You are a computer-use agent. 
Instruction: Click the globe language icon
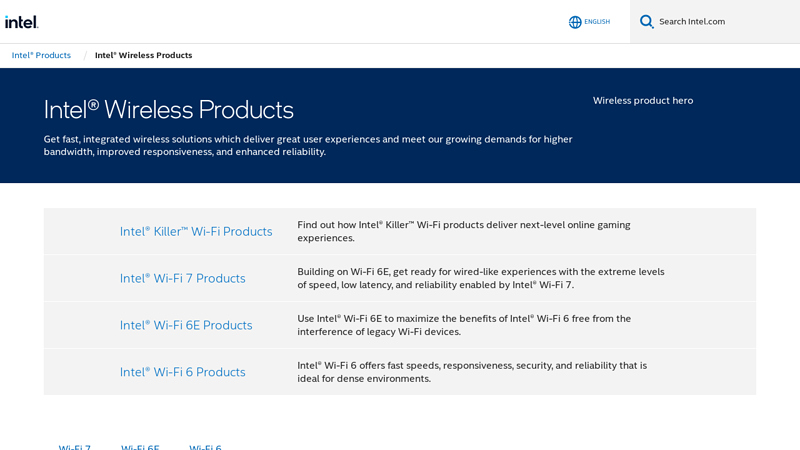click(575, 22)
